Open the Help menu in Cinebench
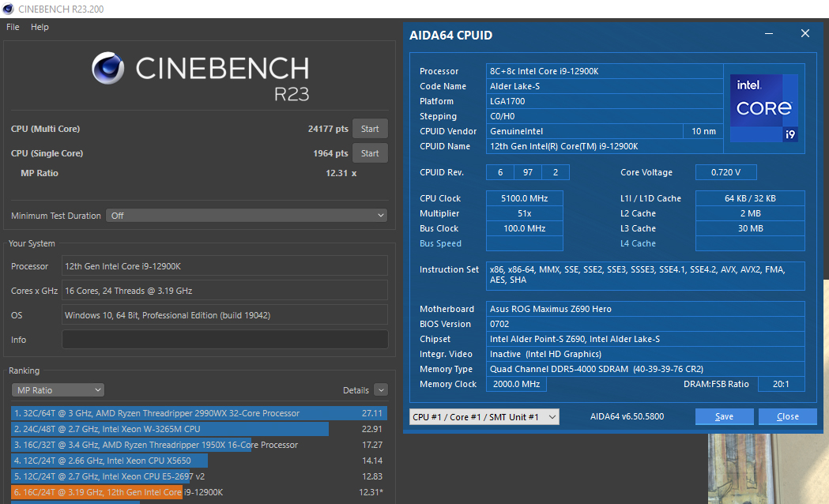829x504 pixels. coord(40,27)
